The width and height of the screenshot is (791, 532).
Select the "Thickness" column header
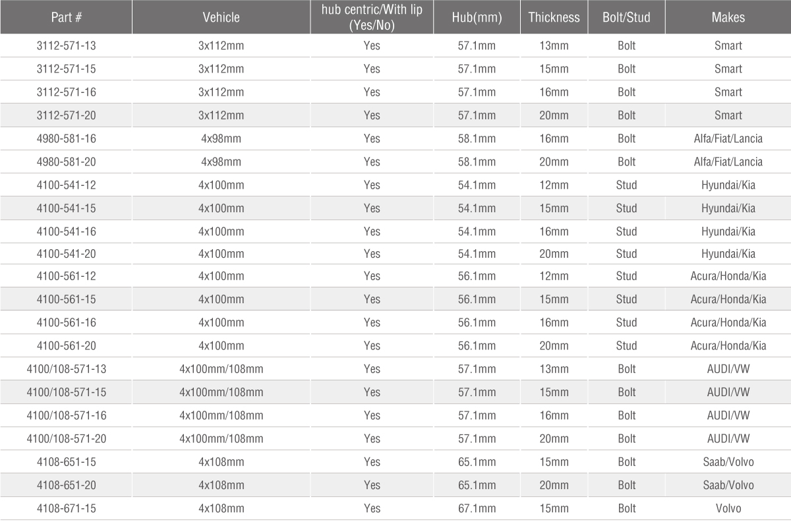tap(554, 17)
